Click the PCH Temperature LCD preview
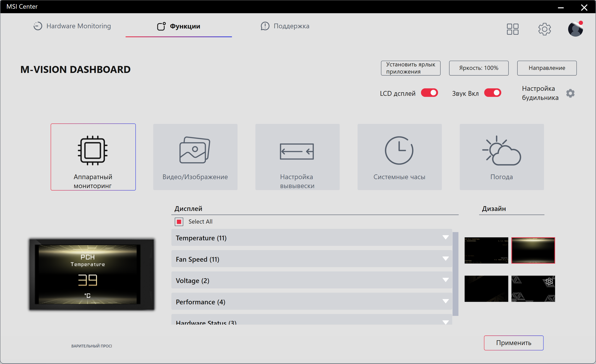This screenshot has width=596, height=364. pos(92,274)
